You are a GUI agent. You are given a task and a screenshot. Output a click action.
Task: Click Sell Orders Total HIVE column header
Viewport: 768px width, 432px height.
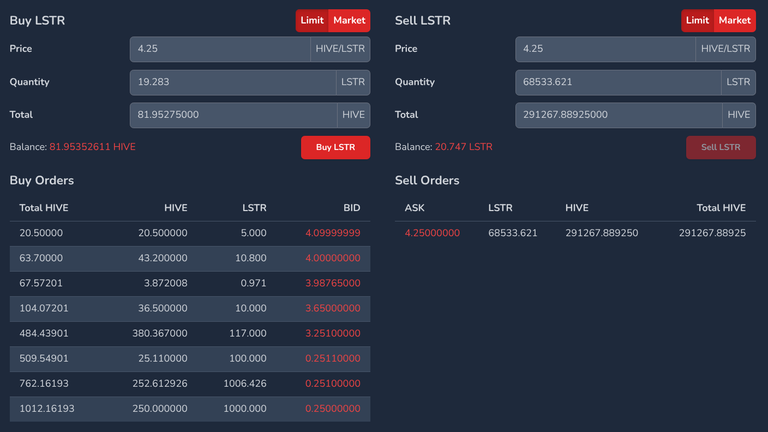click(721, 208)
